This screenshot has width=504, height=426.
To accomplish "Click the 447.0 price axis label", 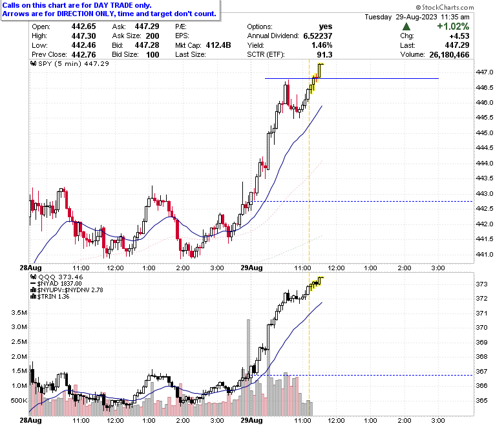I will pos(485,72).
